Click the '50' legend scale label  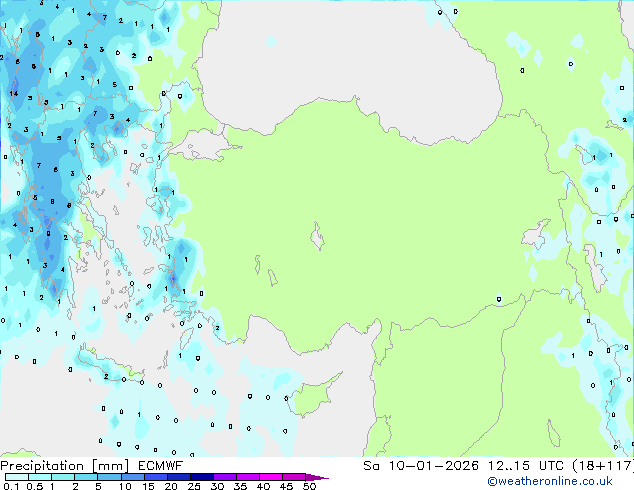click(x=309, y=486)
